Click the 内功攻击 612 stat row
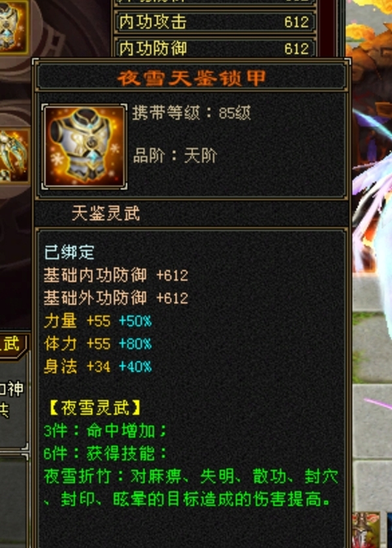Screen dimensions: 392x548 214,22
